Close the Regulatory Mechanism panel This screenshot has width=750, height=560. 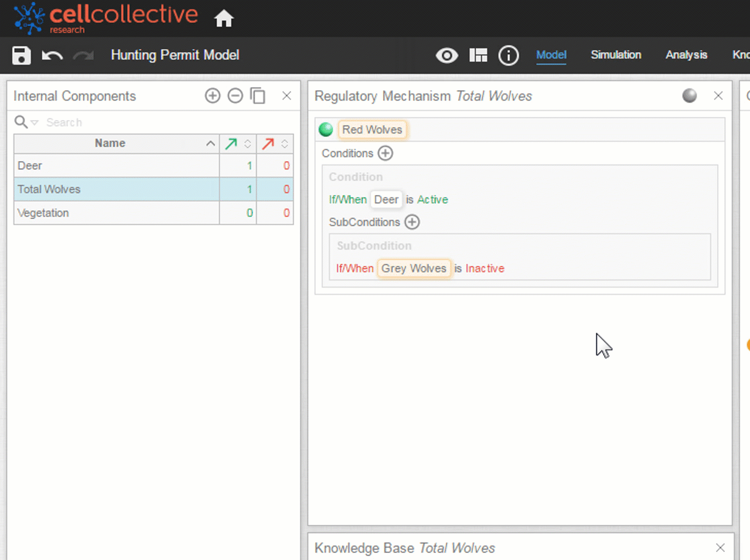tap(718, 95)
